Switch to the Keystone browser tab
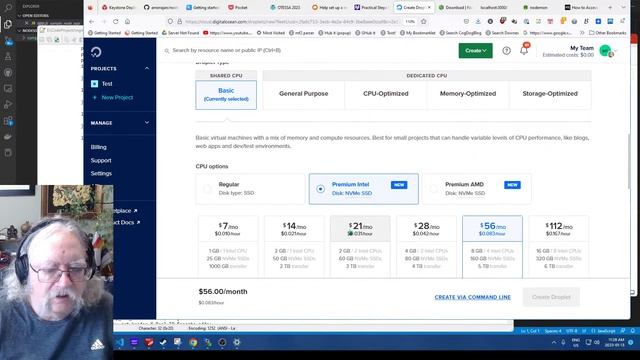The image size is (640, 360). pyautogui.click(x=118, y=7)
